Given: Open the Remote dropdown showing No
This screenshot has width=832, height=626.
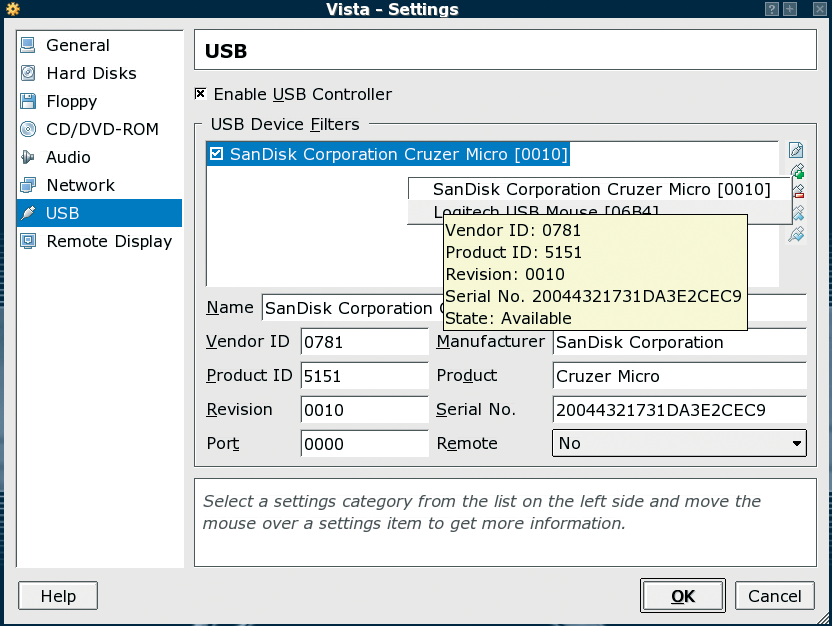Looking at the screenshot, I should [679, 443].
